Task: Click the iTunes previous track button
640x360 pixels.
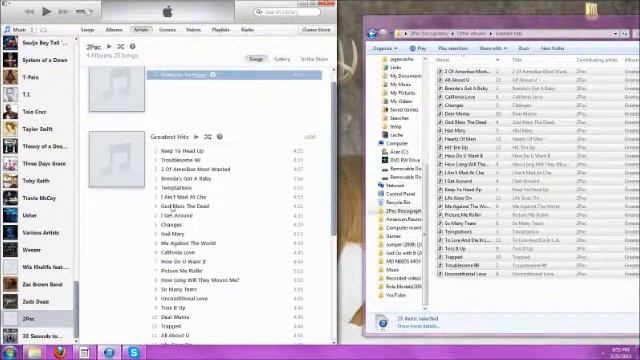Action: point(29,12)
